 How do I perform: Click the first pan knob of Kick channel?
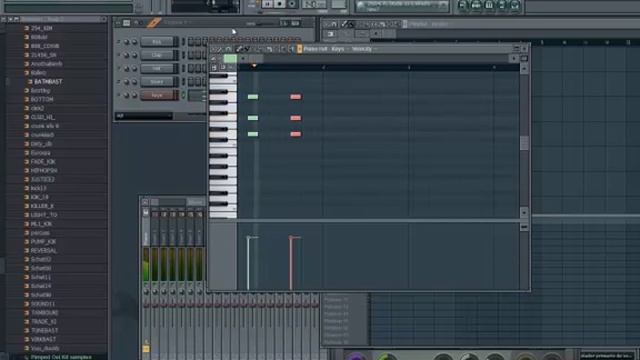(127, 42)
